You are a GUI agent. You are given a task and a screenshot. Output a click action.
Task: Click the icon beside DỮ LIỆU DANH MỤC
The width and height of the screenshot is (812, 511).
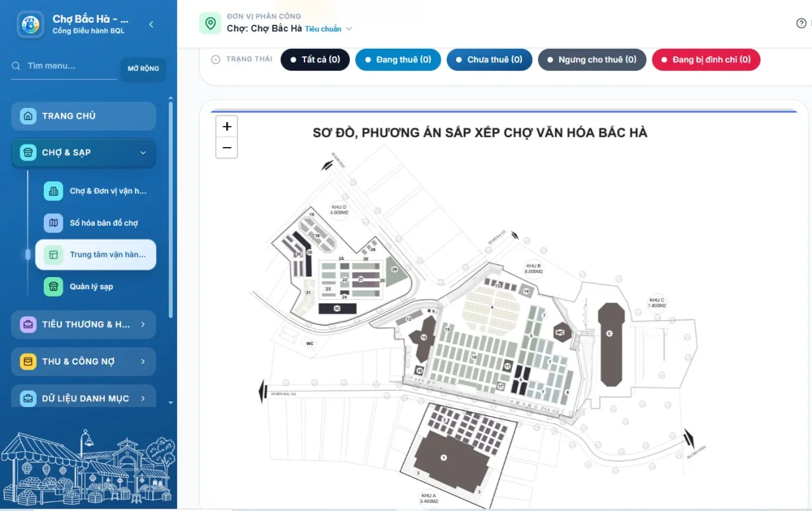click(28, 399)
